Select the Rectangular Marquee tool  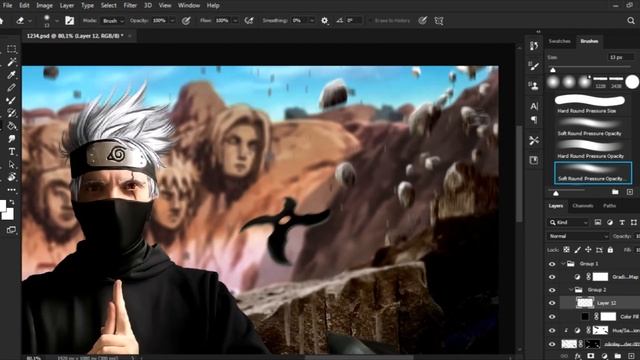(11, 49)
